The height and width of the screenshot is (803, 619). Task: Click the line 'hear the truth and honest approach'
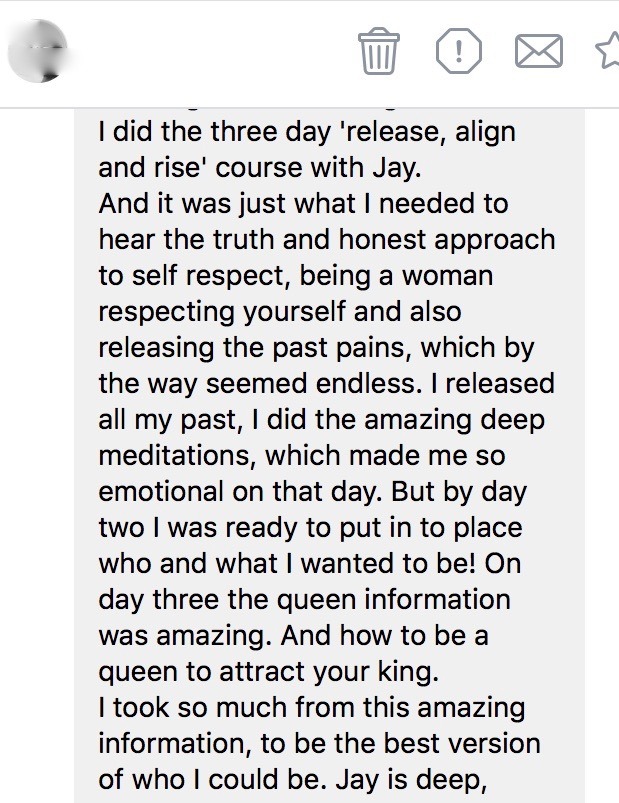[326, 240]
